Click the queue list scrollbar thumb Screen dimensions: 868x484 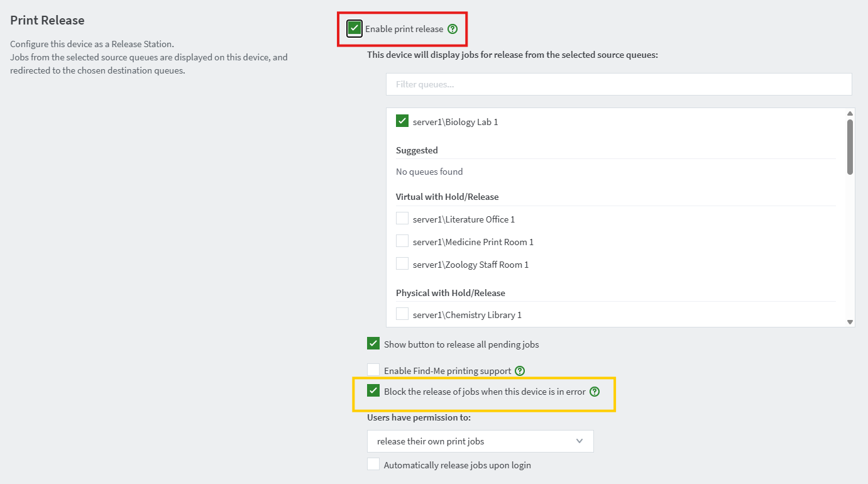click(x=850, y=147)
